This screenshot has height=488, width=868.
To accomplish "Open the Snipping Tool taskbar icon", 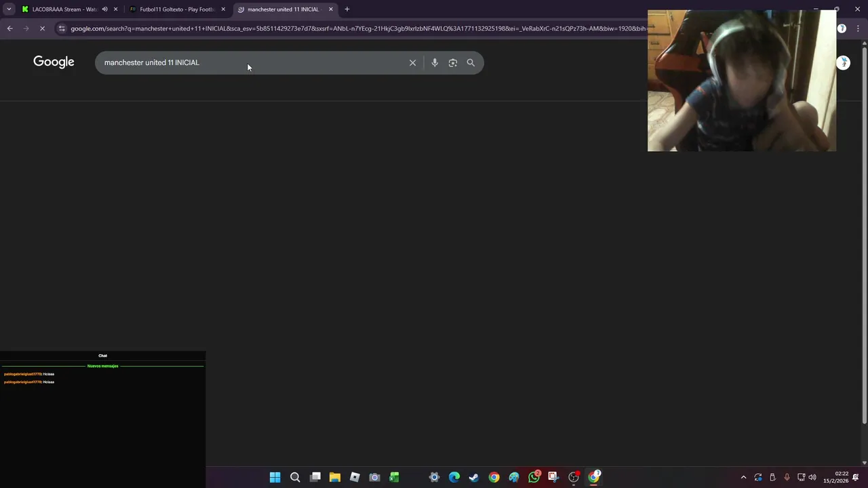I will 553,477.
